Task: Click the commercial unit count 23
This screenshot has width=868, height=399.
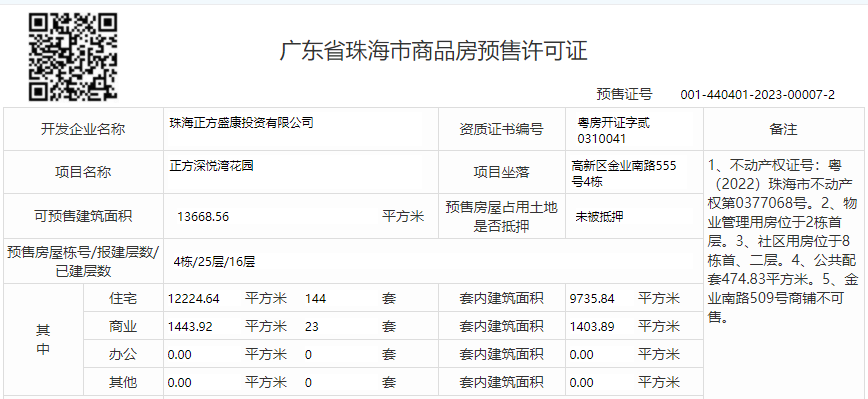Action: point(312,327)
